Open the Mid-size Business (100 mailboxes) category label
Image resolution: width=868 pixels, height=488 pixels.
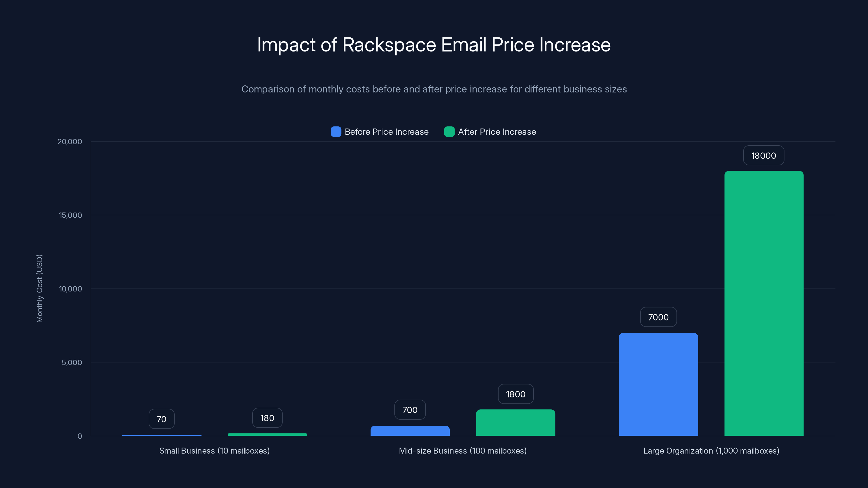(x=463, y=451)
